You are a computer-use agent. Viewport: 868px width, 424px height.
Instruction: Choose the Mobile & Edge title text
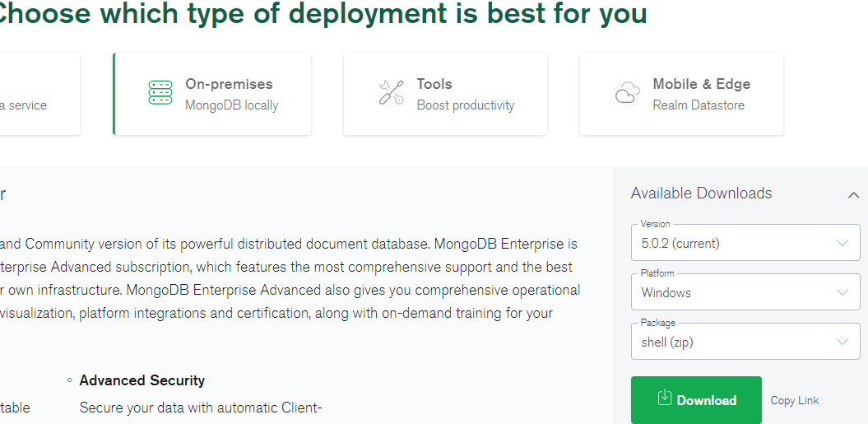click(x=701, y=84)
